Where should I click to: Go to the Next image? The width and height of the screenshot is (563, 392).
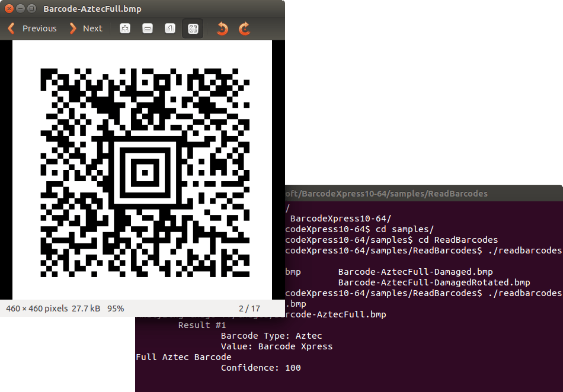[x=86, y=28]
